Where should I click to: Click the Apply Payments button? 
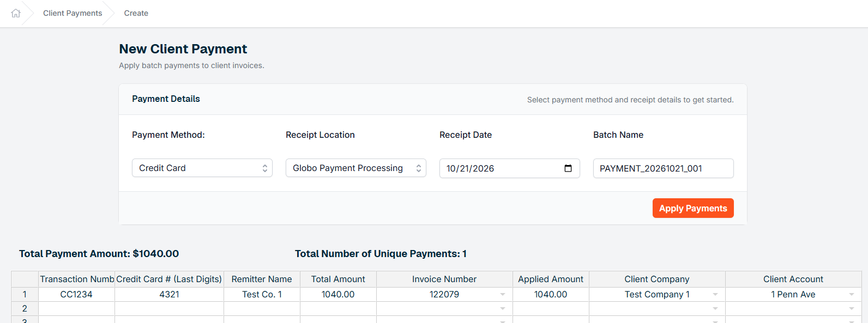tap(693, 208)
